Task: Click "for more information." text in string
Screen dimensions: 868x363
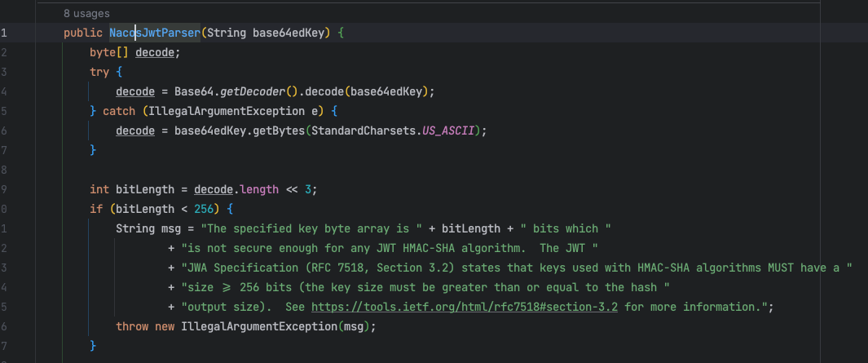Action: point(693,307)
